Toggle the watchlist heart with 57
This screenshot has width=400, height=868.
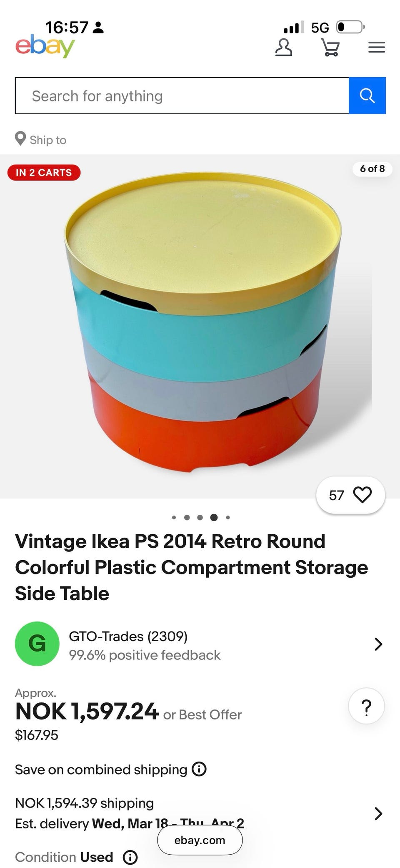[x=350, y=495]
